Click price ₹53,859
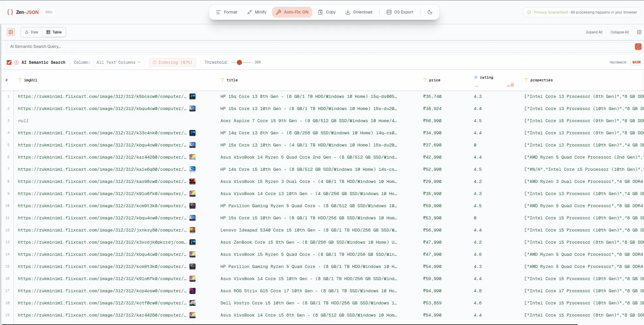The image size is (644, 325). pyautogui.click(x=432, y=303)
